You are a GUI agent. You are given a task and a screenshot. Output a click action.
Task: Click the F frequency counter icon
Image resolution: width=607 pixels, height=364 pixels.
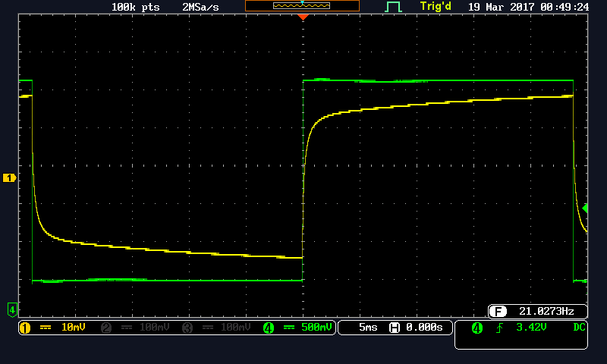pos(498,312)
